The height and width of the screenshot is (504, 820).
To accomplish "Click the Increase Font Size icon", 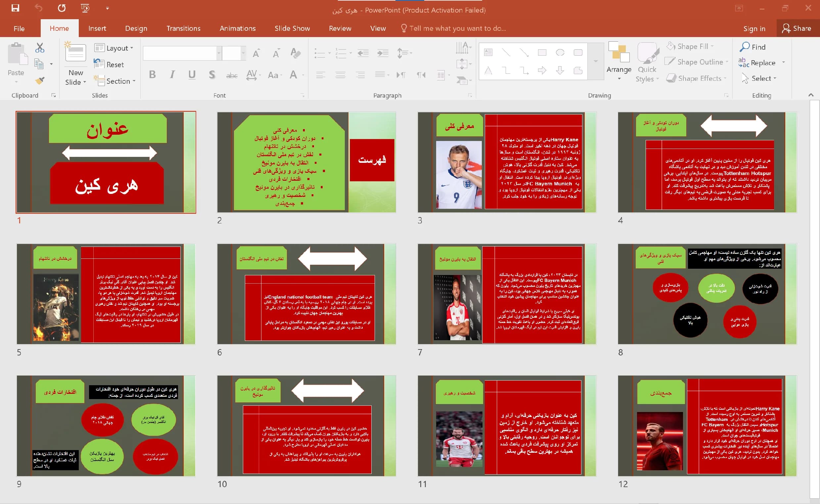I will coord(256,53).
